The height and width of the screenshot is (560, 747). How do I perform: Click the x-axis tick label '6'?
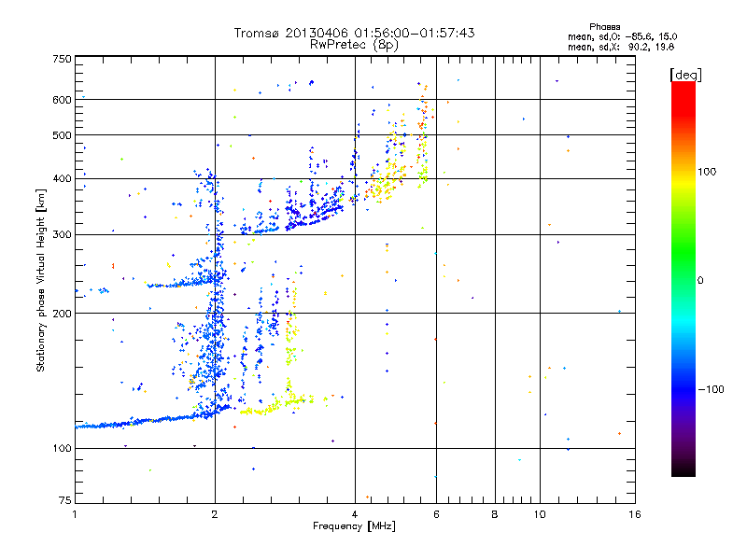(x=436, y=514)
